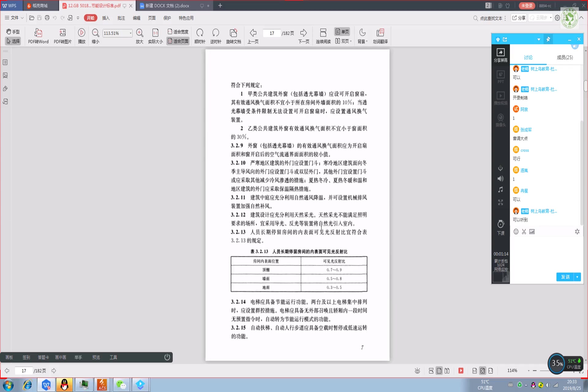Go to previous page (上一页)
This screenshot has height=392, width=588.
click(x=253, y=36)
